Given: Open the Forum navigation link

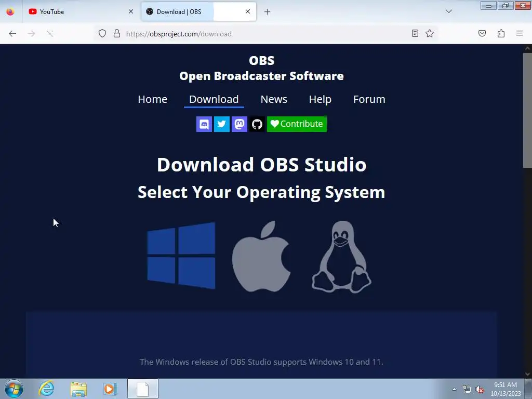Looking at the screenshot, I should coord(369,99).
